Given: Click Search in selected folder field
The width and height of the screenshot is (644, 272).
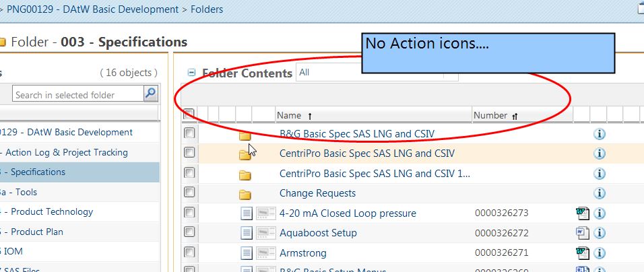Looking at the screenshot, I should coord(77,94).
